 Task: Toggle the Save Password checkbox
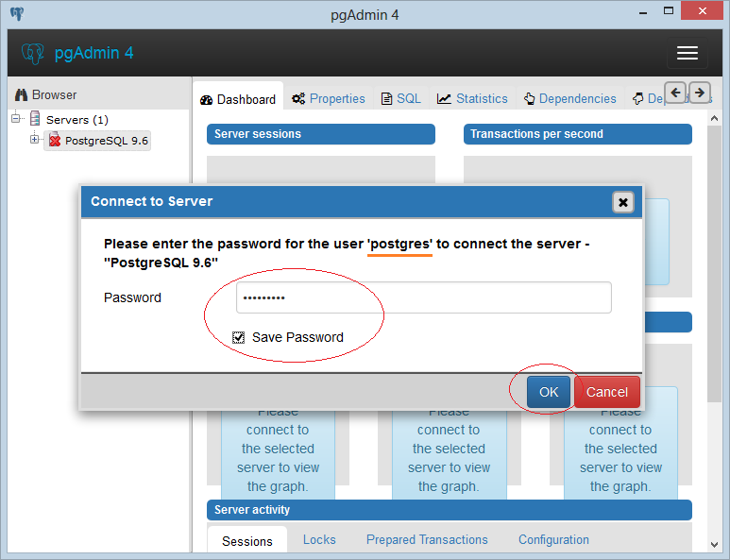238,337
